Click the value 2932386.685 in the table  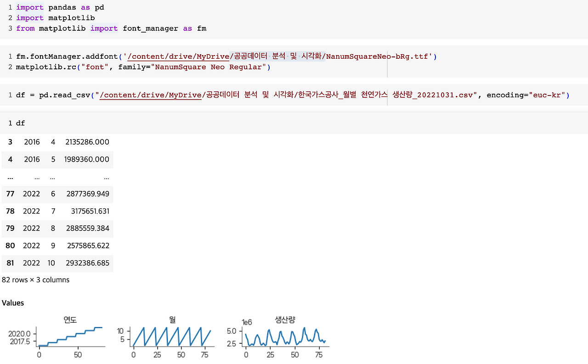point(87,263)
